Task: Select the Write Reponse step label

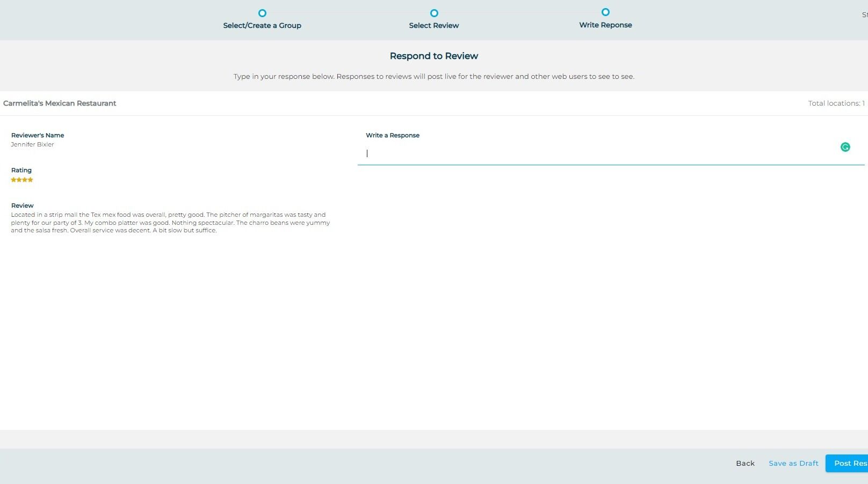Action: (x=605, y=25)
